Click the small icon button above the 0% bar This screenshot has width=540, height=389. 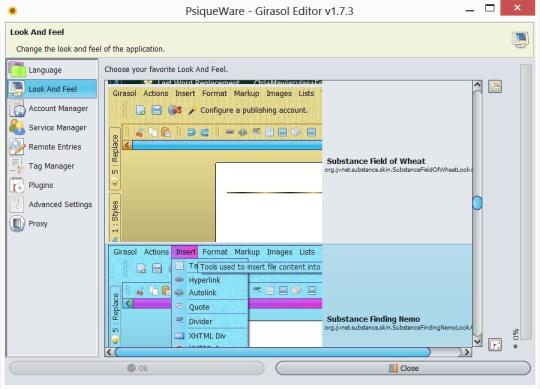click(x=495, y=86)
